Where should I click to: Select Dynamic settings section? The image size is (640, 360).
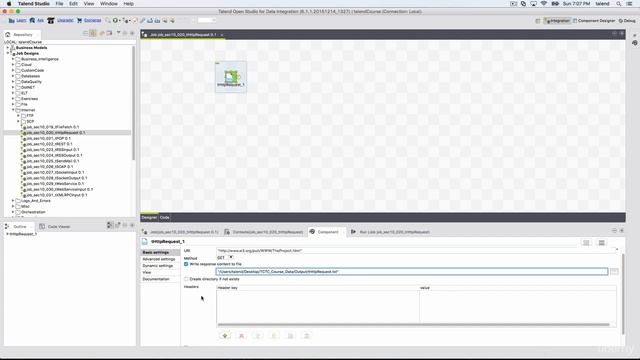158,266
